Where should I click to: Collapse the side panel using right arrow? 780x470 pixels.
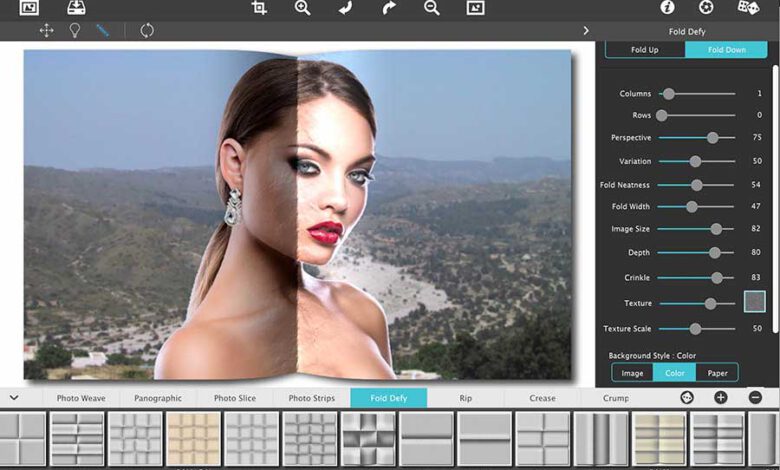586,31
